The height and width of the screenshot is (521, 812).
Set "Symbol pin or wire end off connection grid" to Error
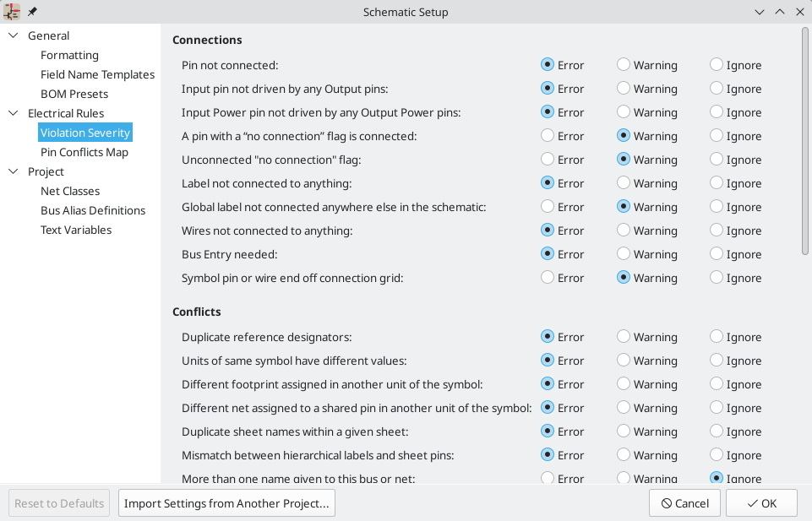547,277
